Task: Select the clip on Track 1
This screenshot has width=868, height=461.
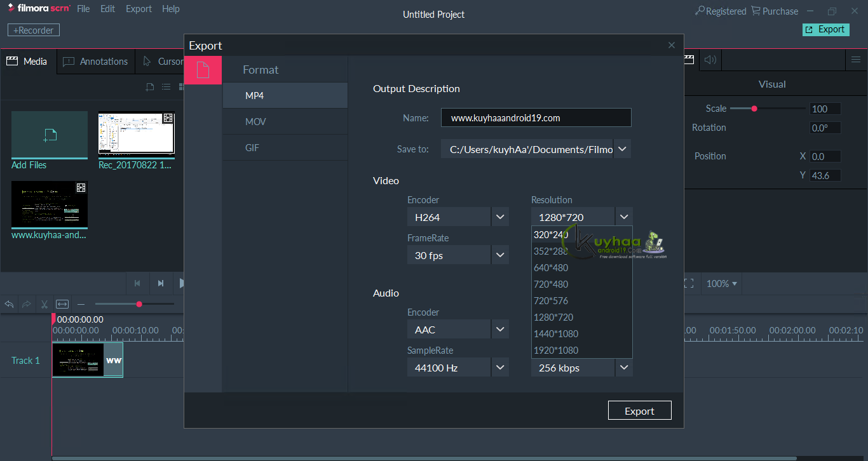Action: [88, 360]
